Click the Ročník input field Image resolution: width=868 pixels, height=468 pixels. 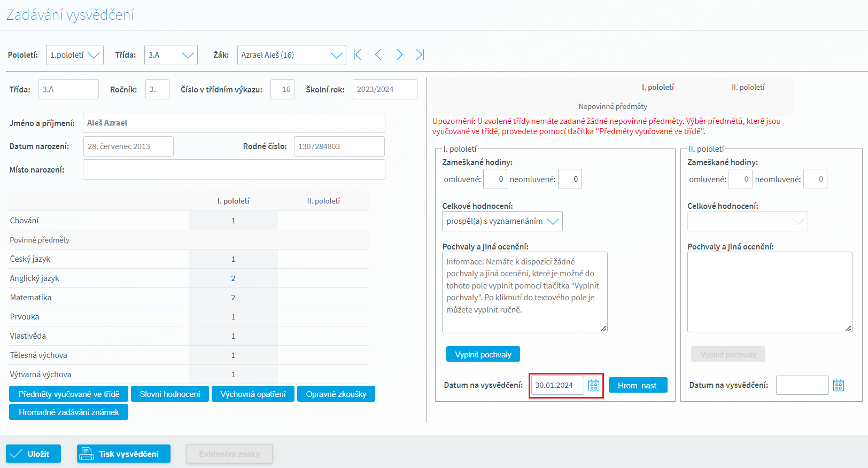pyautogui.click(x=157, y=89)
